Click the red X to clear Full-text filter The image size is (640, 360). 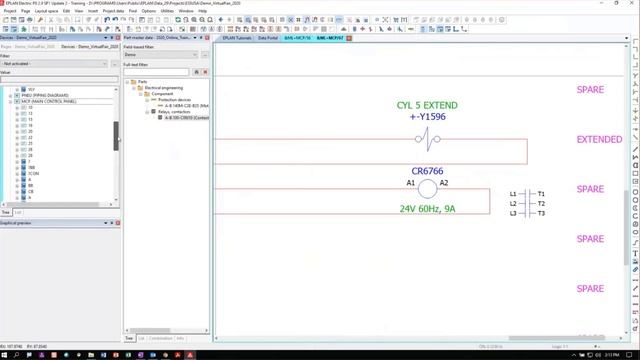[205, 72]
